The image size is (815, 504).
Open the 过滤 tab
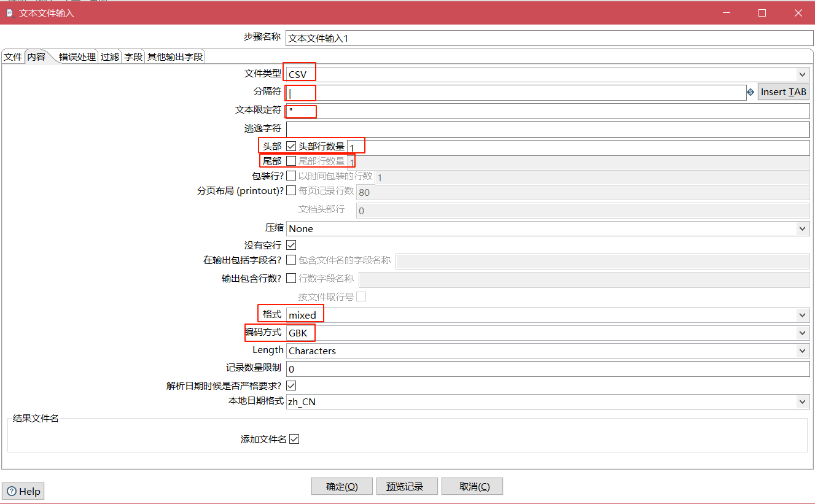pos(110,56)
